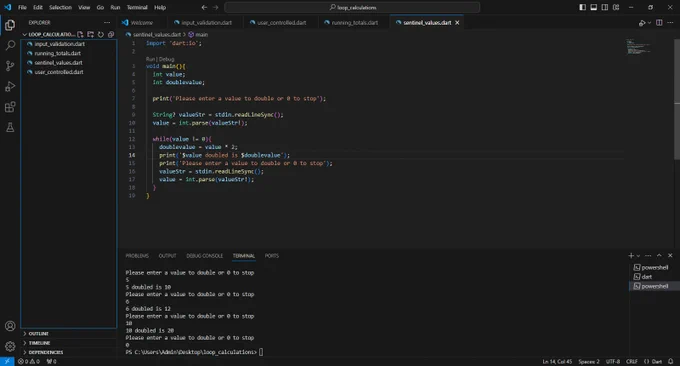This screenshot has width=680, height=366.
Task: Click the Run CodeLens above main
Action: tap(150, 59)
